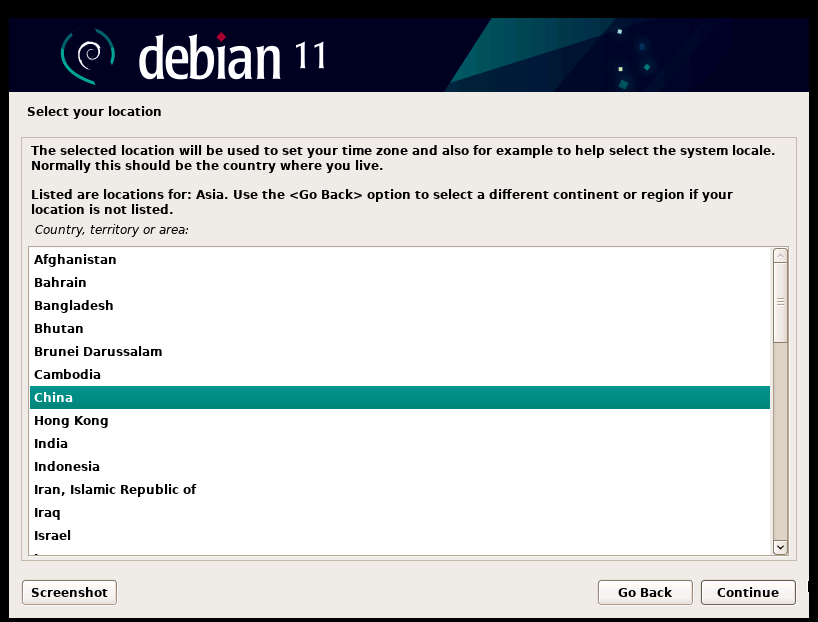Choose Cambodia in the country list
818x622 pixels.
[x=400, y=374]
